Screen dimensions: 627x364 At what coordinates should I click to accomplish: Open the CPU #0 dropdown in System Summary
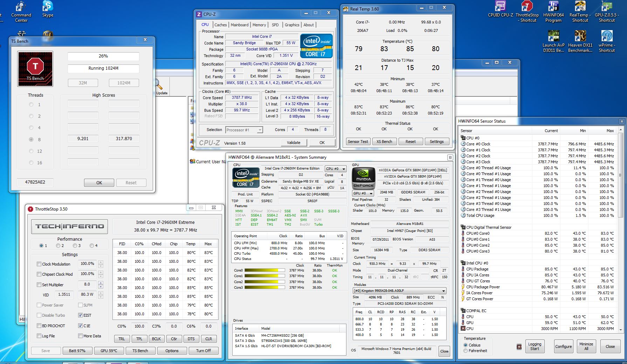[x=343, y=169]
